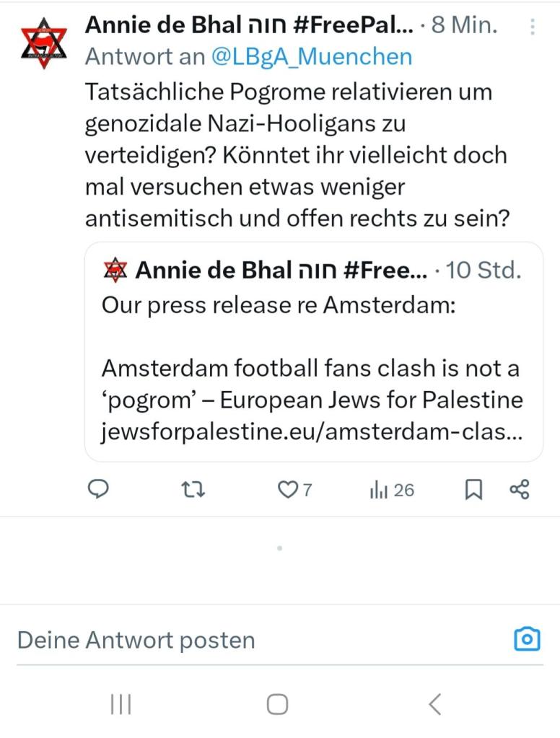Tap the reply speech bubble icon
This screenshot has width=560, height=738.
click(x=98, y=490)
